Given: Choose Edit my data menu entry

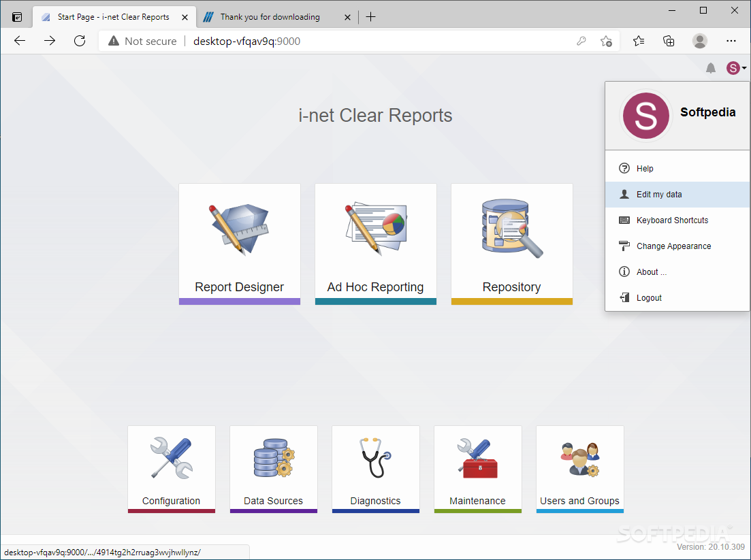Looking at the screenshot, I should pos(677,195).
